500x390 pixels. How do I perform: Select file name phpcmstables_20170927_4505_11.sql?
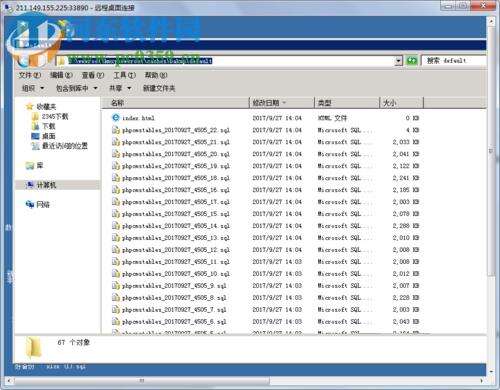click(x=176, y=262)
